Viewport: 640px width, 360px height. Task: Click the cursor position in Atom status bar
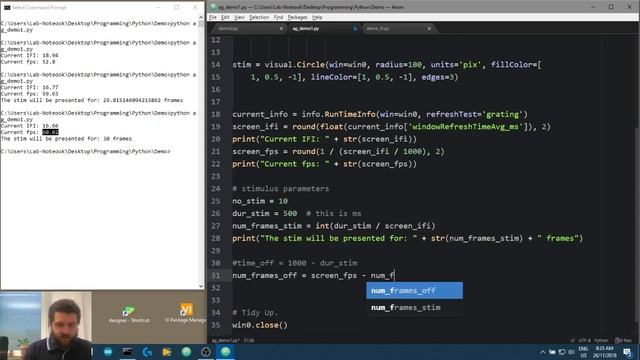coord(249,340)
